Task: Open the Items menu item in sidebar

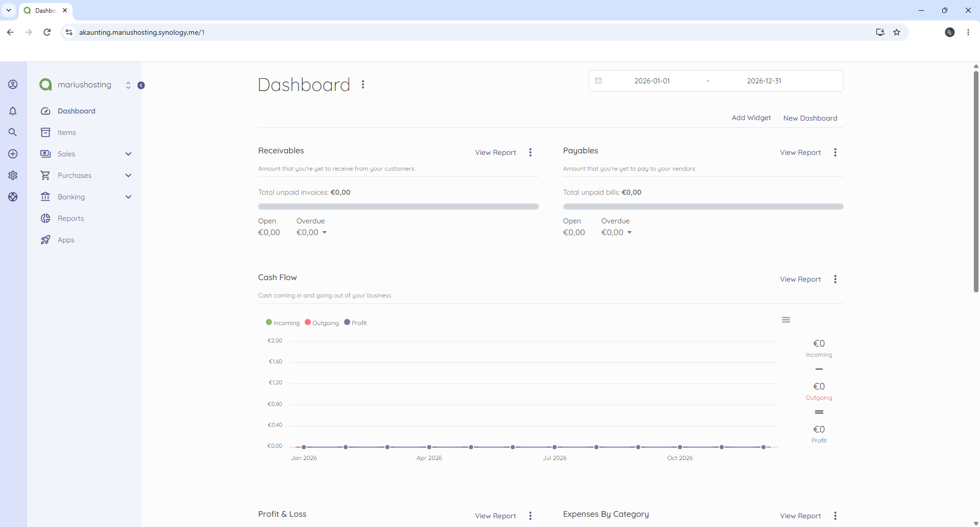Action: pyautogui.click(x=66, y=132)
